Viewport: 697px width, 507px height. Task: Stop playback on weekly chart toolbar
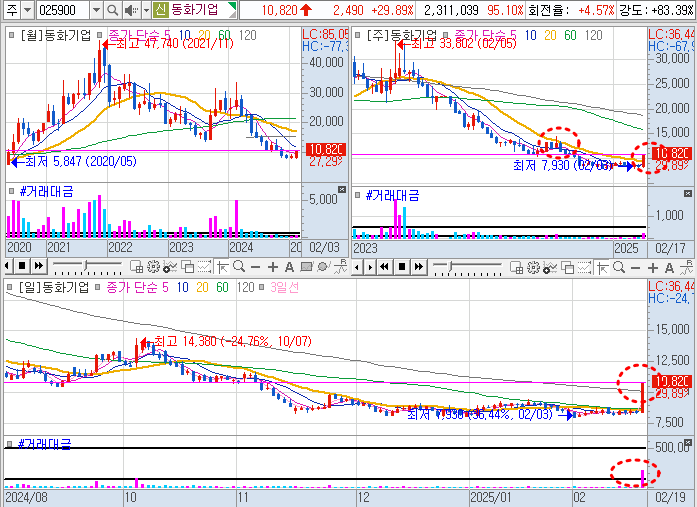coord(402,267)
